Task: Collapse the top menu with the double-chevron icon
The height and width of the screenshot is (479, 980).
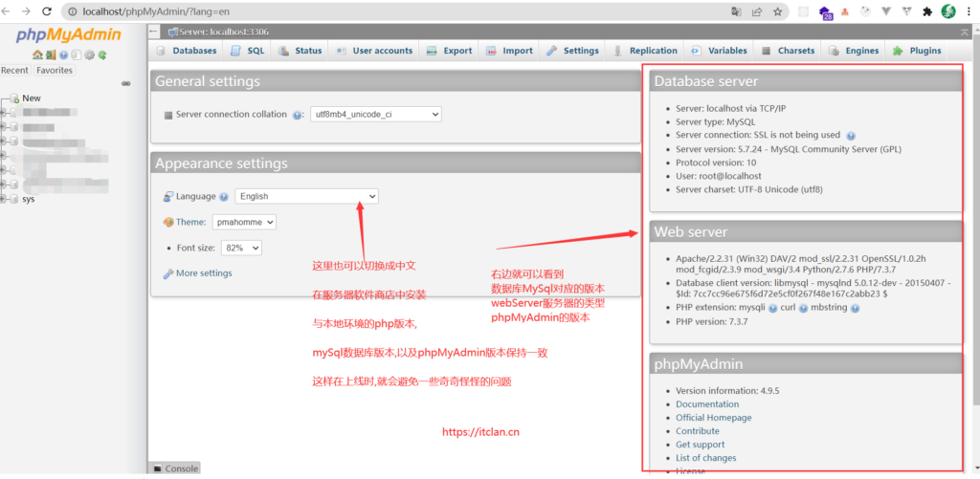Action: 965,32
